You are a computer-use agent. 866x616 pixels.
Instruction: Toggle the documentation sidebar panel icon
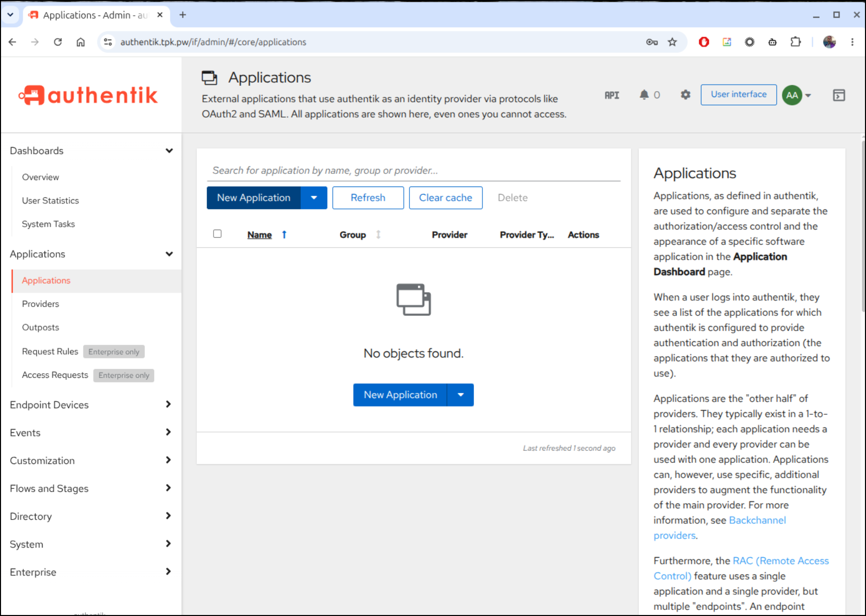pyautogui.click(x=839, y=95)
